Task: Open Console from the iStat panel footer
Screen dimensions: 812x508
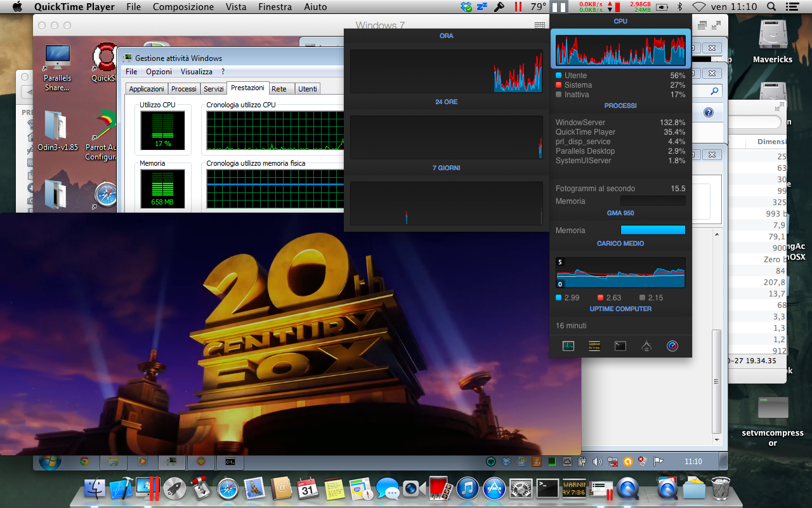Action: 594,346
